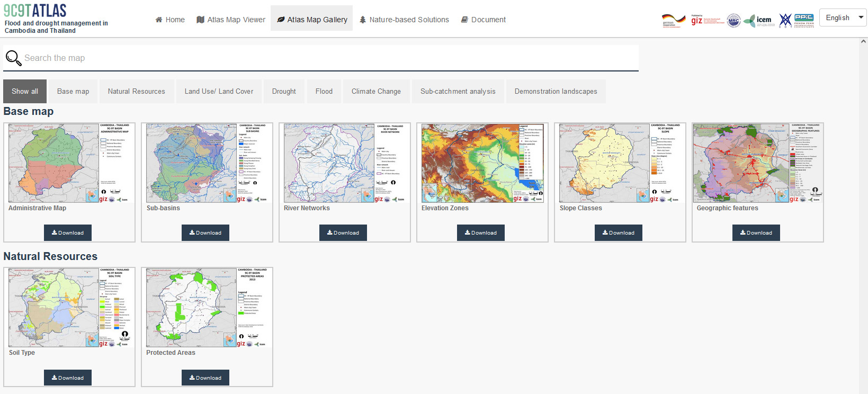Screen dimensions: 868x394
Task: Open the Sub-basins map thumbnail
Action: point(207,163)
